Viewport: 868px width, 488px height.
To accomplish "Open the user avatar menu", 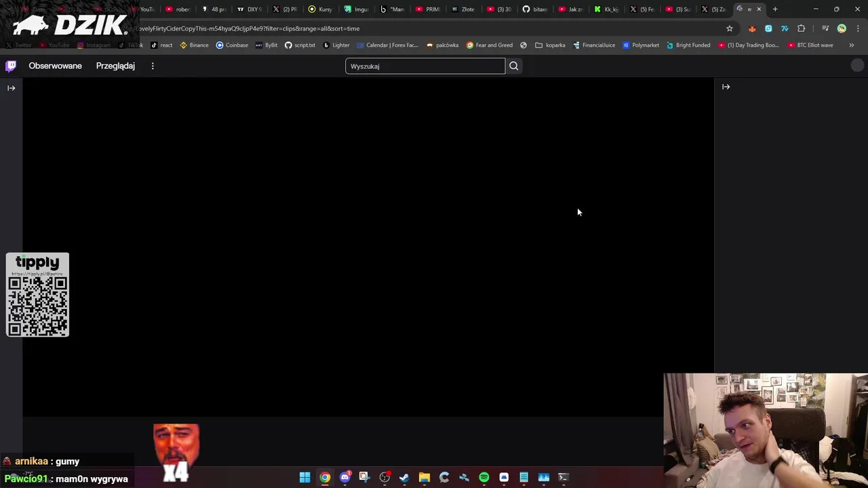I will tap(857, 65).
